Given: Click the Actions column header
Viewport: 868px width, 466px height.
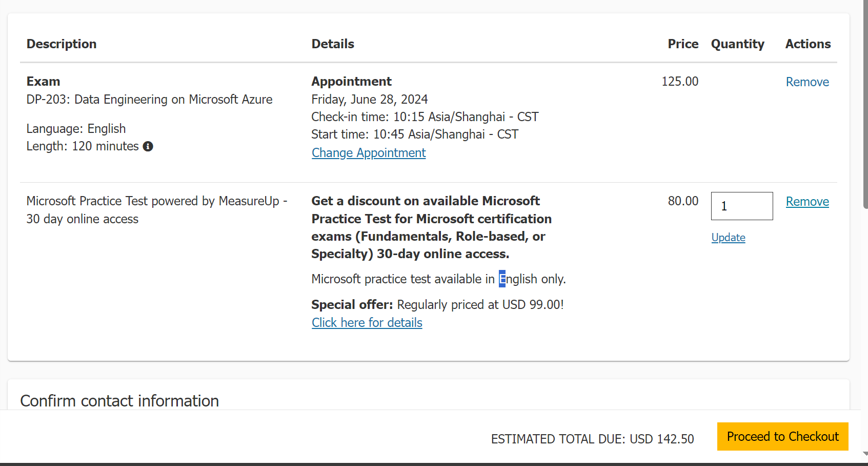Looking at the screenshot, I should pyautogui.click(x=808, y=44).
